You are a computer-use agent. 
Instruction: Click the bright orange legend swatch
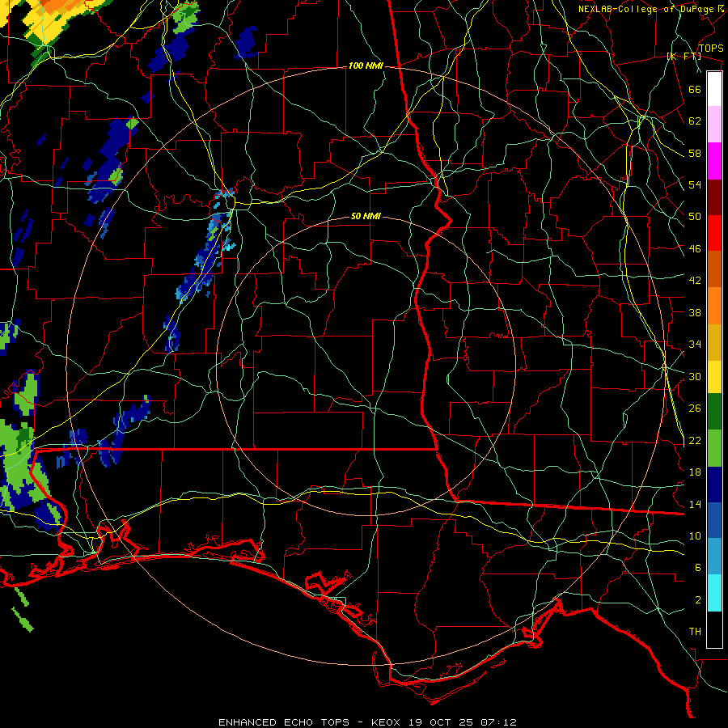[714, 305]
